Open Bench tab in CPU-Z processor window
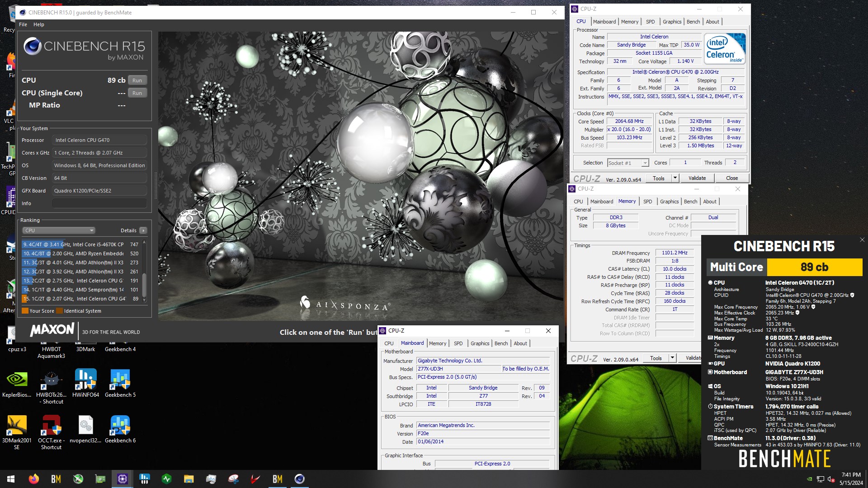The width and height of the screenshot is (868, 488). [x=693, y=22]
